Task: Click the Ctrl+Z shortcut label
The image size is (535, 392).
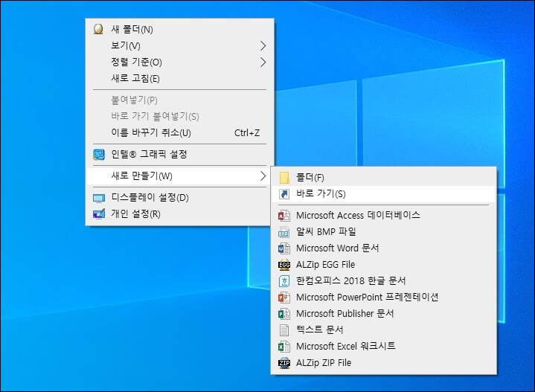Action: [x=247, y=132]
